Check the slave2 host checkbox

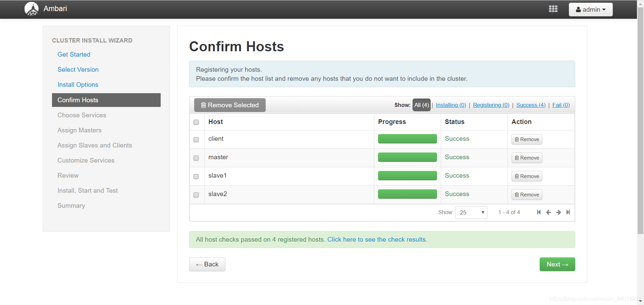(196, 195)
